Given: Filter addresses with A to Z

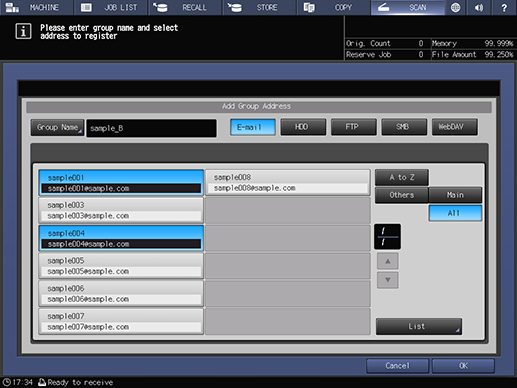Looking at the screenshot, I should pyautogui.click(x=402, y=177).
